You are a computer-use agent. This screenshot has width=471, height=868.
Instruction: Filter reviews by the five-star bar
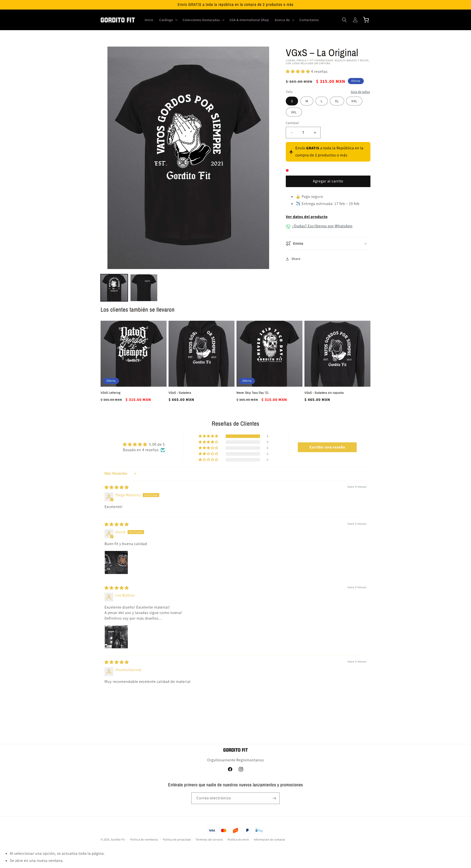tap(233, 436)
